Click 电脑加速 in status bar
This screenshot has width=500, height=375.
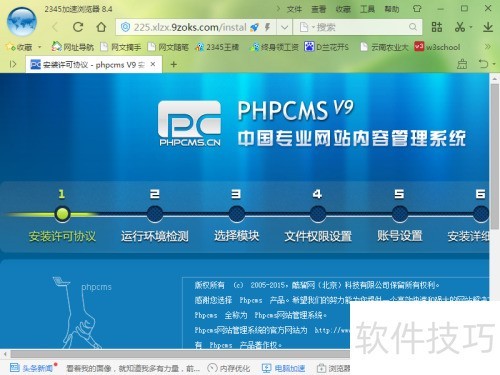(284, 368)
